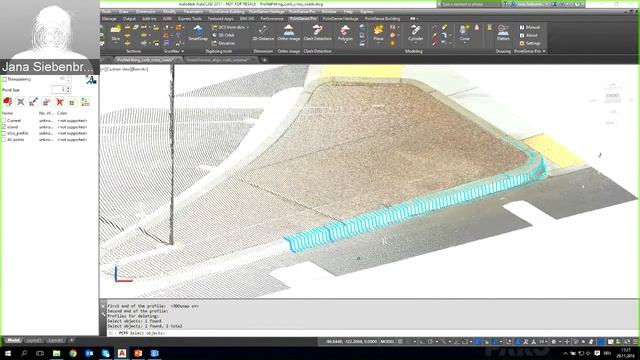Click the status bar gear workspace icon
The width and height of the screenshot is (640, 360).
pos(553,342)
